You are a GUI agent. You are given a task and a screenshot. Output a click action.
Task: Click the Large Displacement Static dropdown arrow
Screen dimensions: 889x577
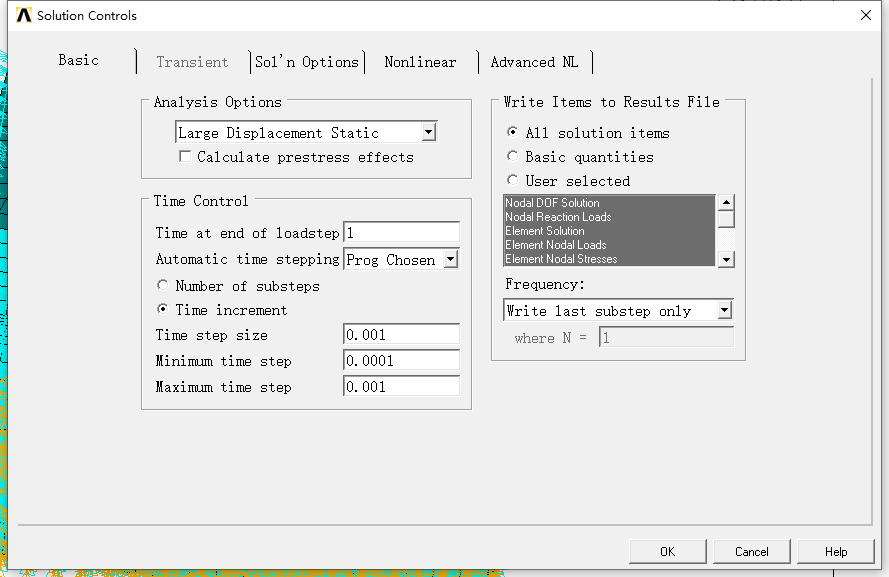click(x=429, y=133)
